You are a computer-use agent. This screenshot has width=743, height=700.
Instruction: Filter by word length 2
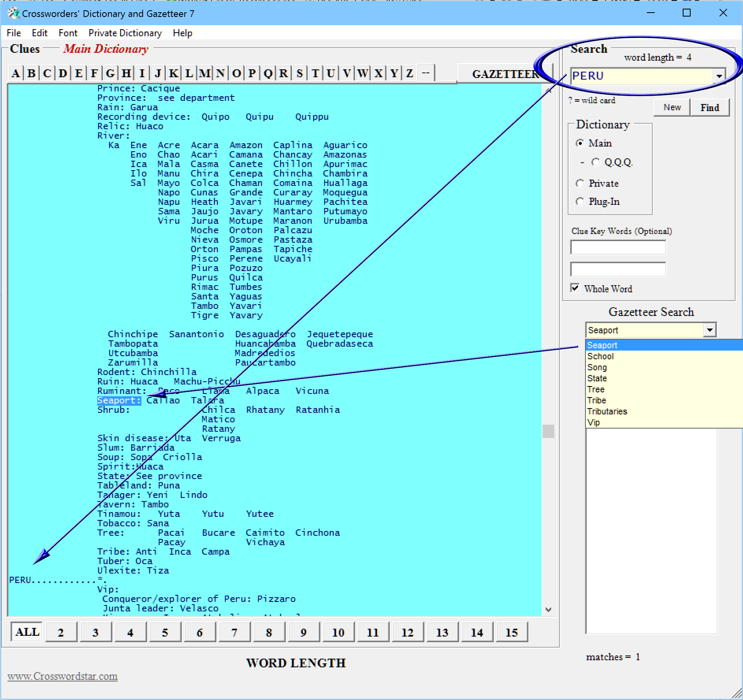61,632
